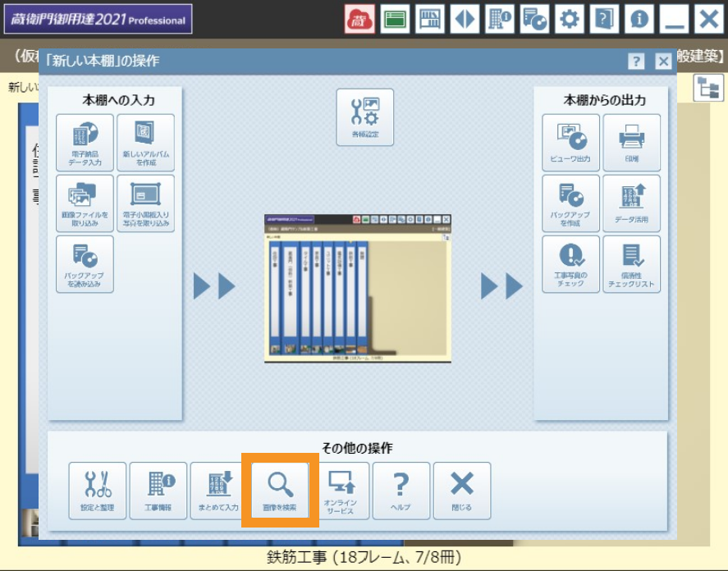
Task: Run 工事写真のチェック photo check
Action: 570,264
